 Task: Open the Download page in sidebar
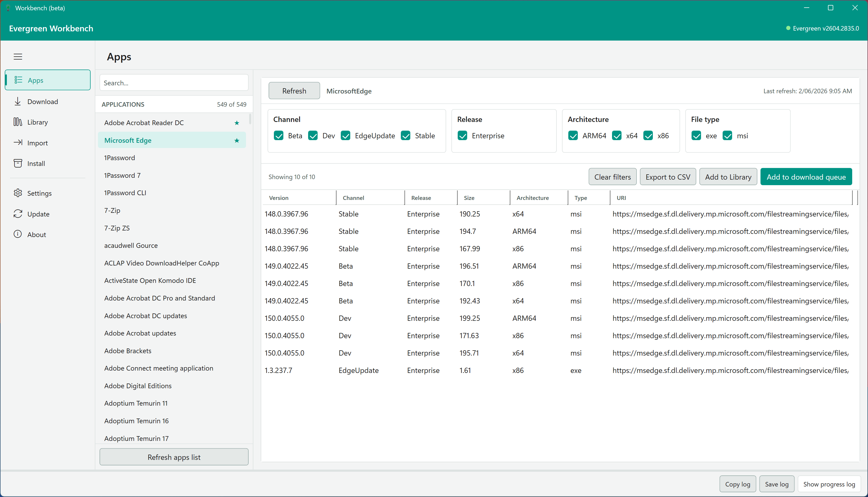[x=48, y=101]
